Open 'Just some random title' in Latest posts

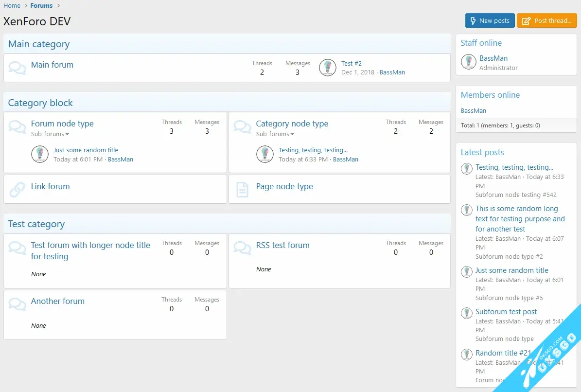pyautogui.click(x=511, y=270)
